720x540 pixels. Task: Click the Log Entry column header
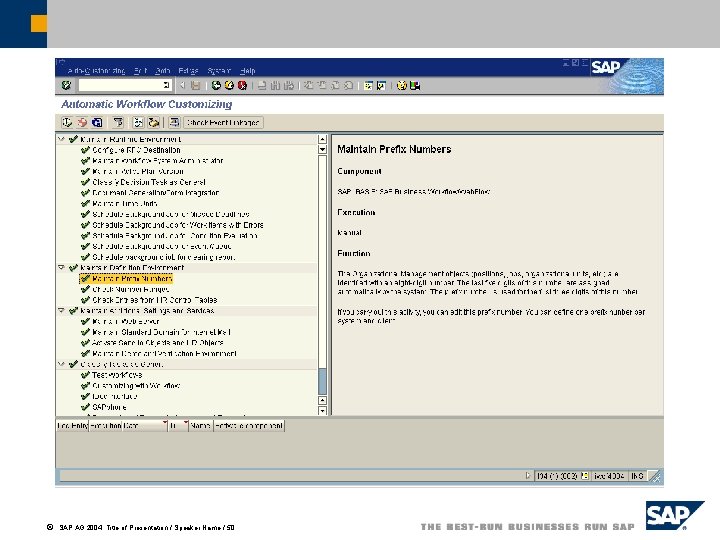[x=72, y=426]
